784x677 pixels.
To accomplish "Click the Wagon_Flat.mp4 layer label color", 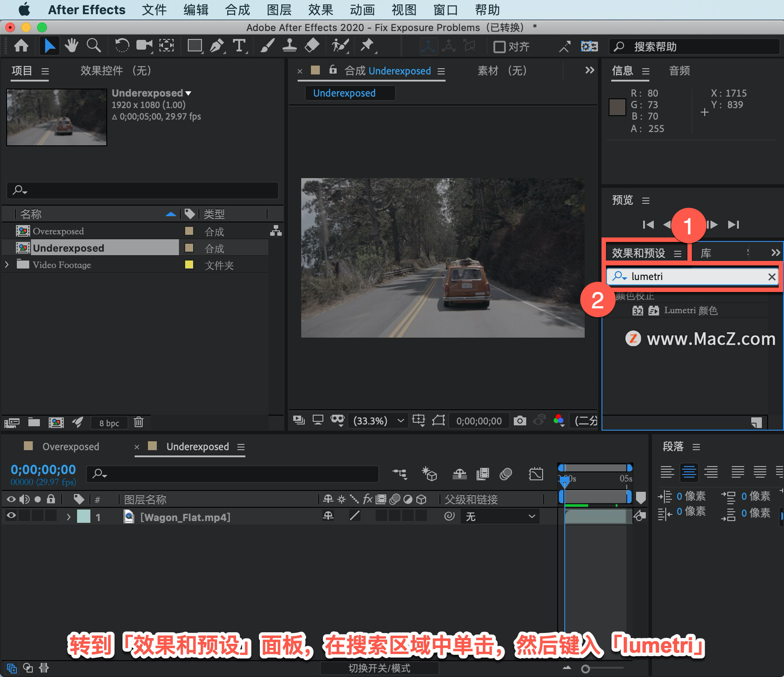I will pos(84,517).
